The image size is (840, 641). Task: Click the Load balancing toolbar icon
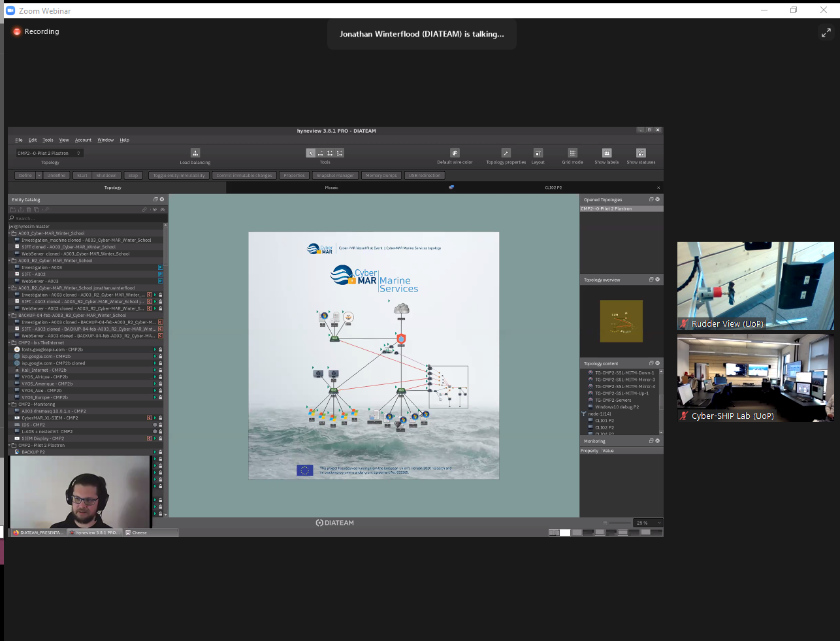coord(195,153)
